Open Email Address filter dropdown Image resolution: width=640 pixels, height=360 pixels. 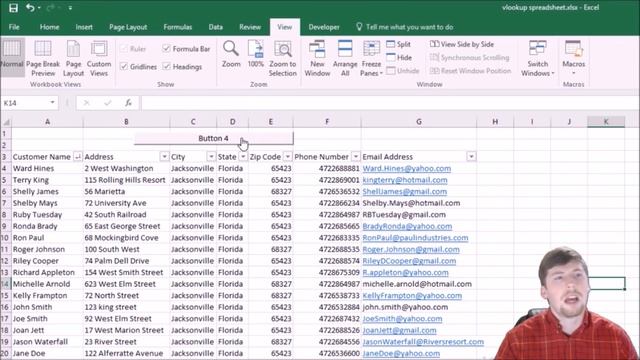[471, 157]
